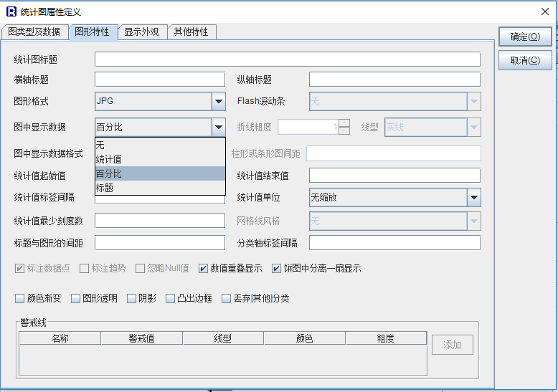Click the 线型 table column header
Image resolution: width=558 pixels, height=392 pixels.
[x=223, y=338]
